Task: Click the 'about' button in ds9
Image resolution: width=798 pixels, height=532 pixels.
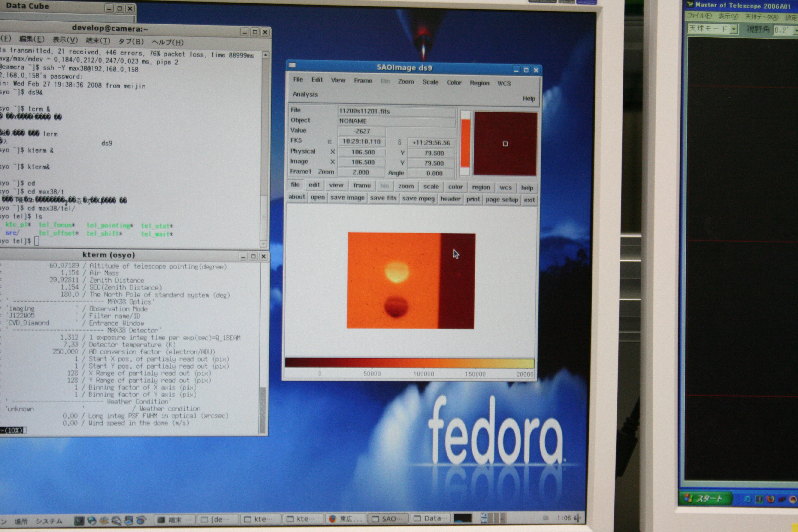Action: click(296, 197)
